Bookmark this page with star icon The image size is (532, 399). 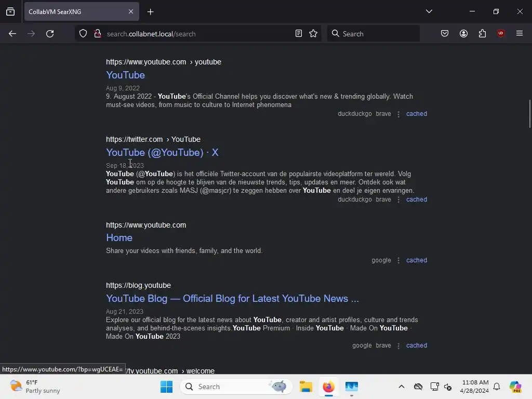[x=313, y=34]
